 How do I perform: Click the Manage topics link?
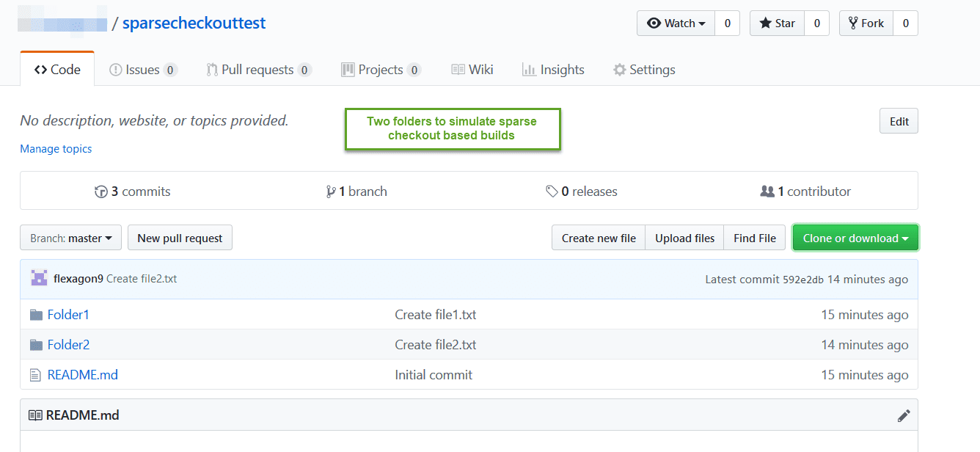(x=56, y=148)
